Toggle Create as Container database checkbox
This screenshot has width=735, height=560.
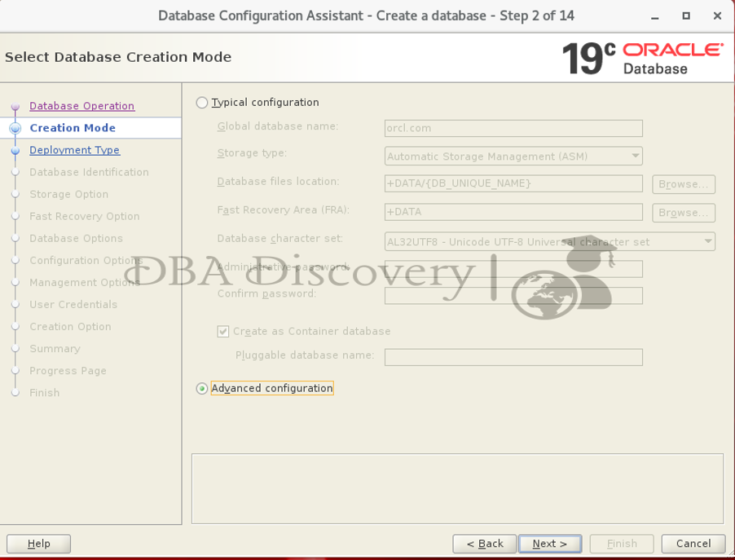pyautogui.click(x=223, y=332)
